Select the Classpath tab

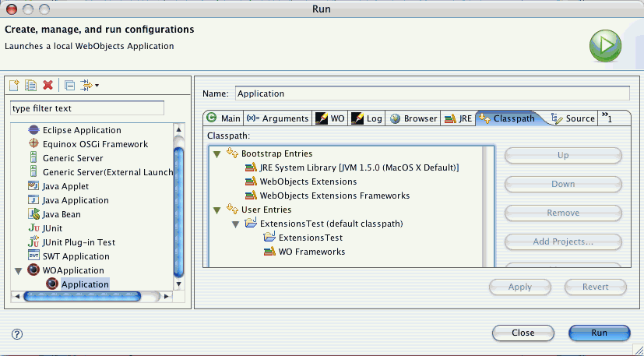(x=509, y=118)
